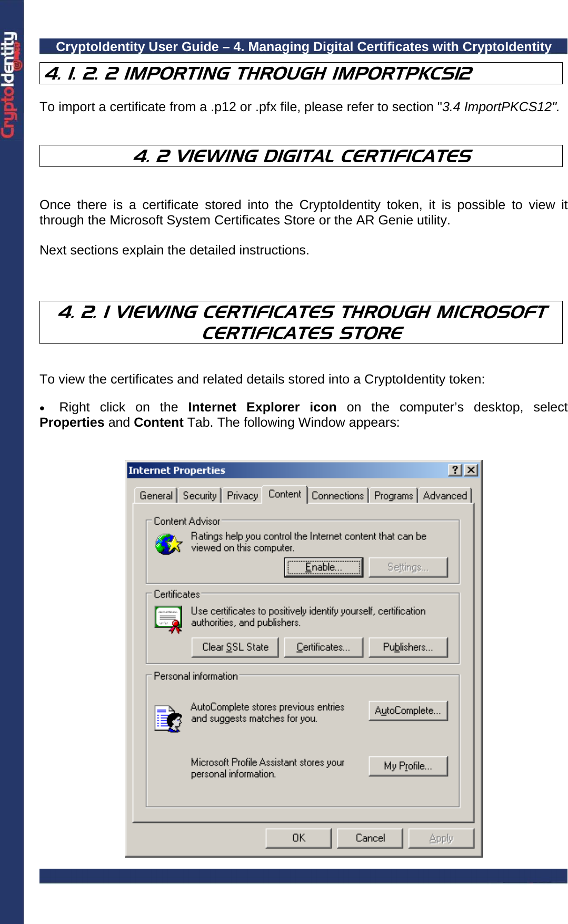The width and height of the screenshot is (568, 924).
Task: Click 'Personal information' group label
Action: tap(196, 676)
